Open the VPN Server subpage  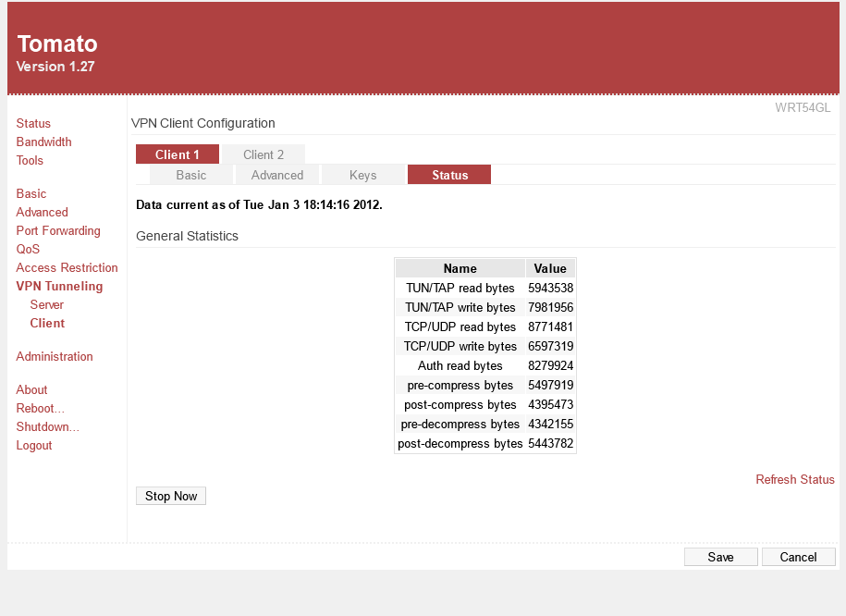click(46, 304)
